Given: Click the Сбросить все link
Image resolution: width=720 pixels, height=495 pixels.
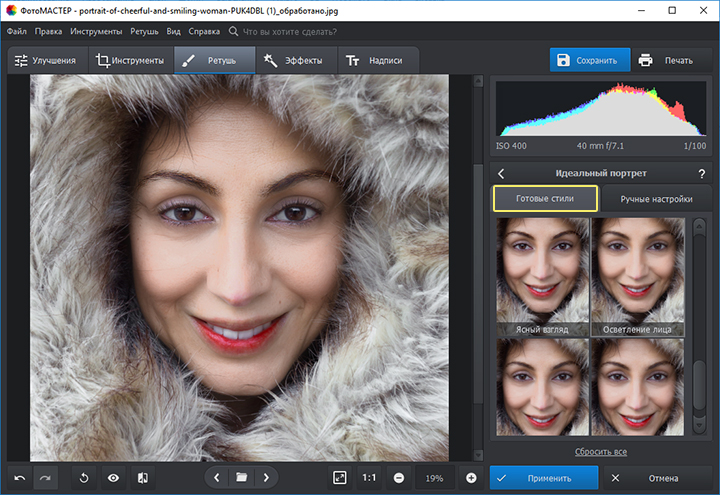Looking at the screenshot, I should tap(601, 452).
